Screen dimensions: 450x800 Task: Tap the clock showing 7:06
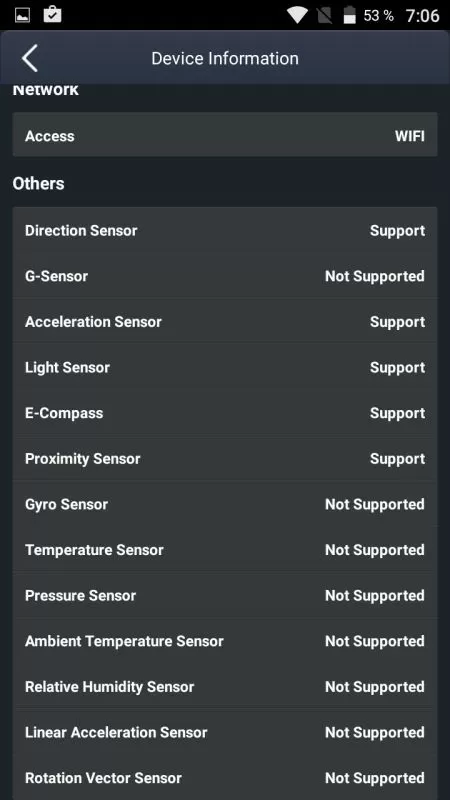pos(422,16)
